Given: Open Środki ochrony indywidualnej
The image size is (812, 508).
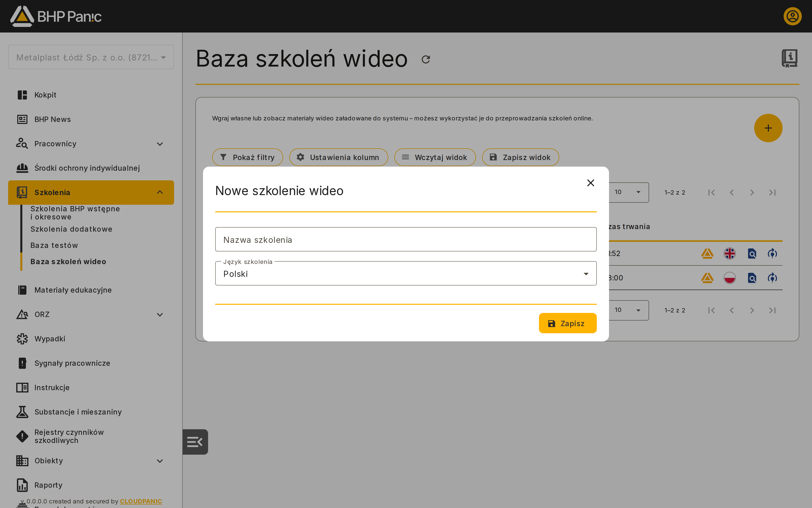Looking at the screenshot, I should [x=91, y=168].
